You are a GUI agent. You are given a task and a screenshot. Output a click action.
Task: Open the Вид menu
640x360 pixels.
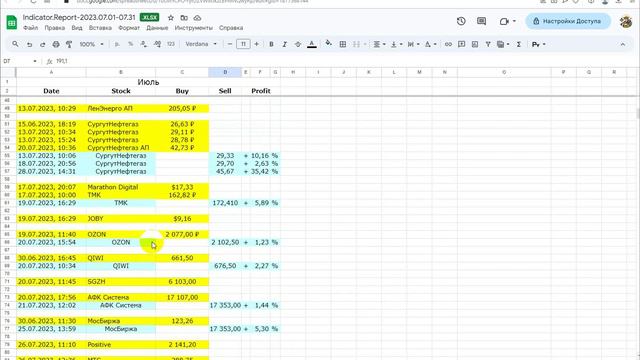tap(77, 28)
